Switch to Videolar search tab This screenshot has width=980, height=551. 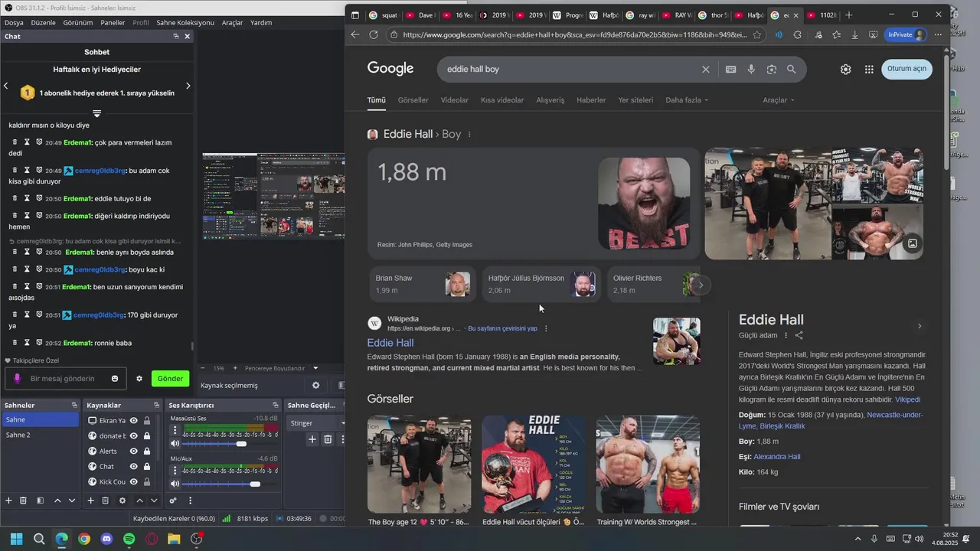(455, 100)
